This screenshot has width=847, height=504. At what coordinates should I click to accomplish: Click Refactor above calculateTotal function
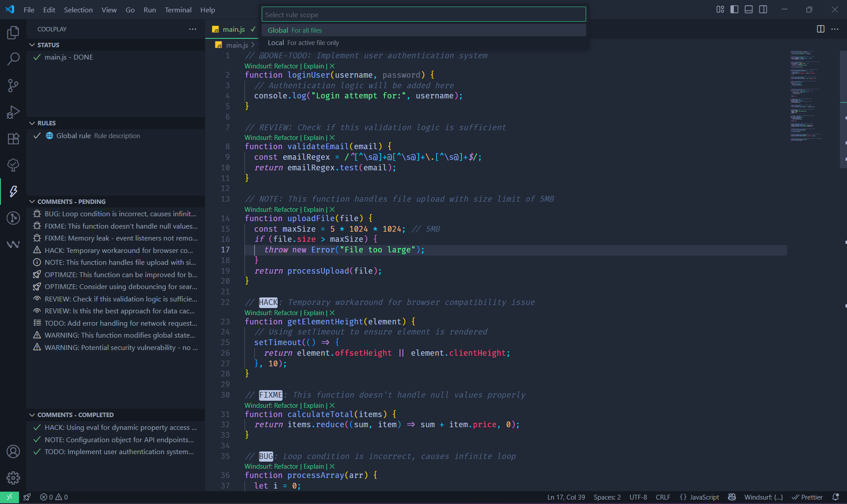click(x=286, y=406)
